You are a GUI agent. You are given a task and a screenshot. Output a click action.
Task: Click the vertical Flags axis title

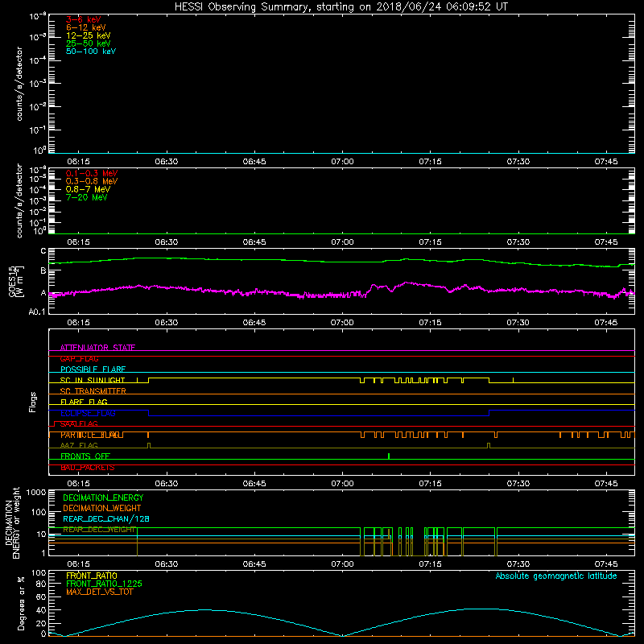33,402
